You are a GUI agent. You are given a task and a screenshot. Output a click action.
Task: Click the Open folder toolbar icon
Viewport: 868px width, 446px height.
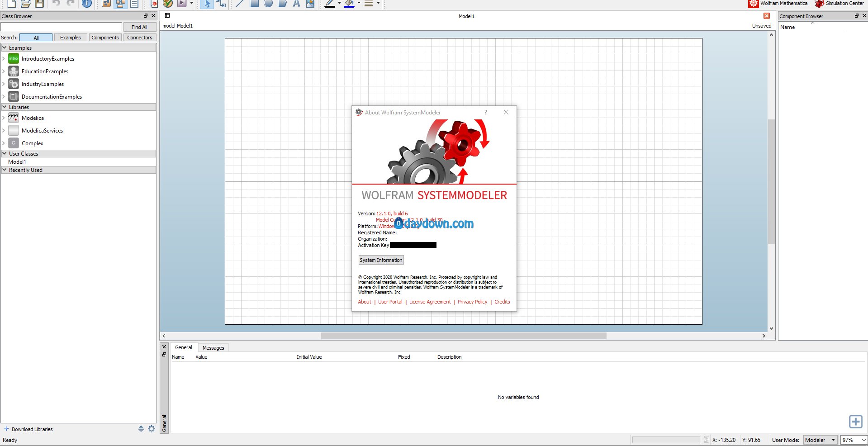click(26, 4)
